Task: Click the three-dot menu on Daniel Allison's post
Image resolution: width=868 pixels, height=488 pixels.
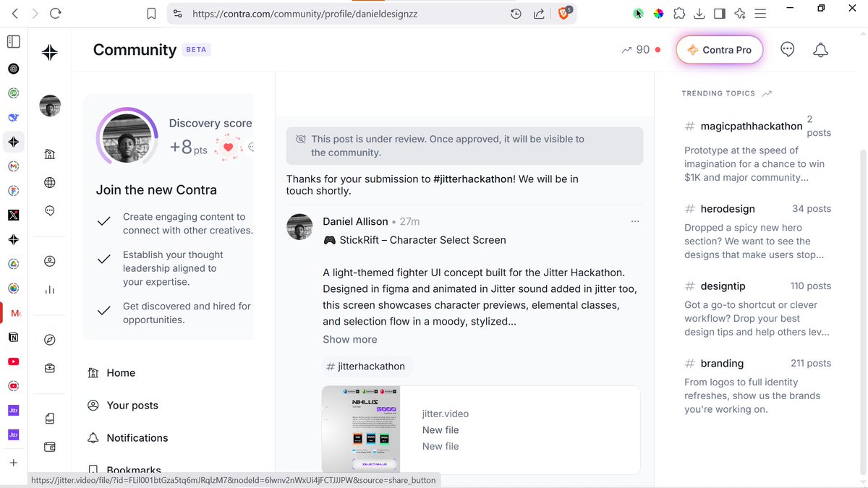Action: point(635,221)
